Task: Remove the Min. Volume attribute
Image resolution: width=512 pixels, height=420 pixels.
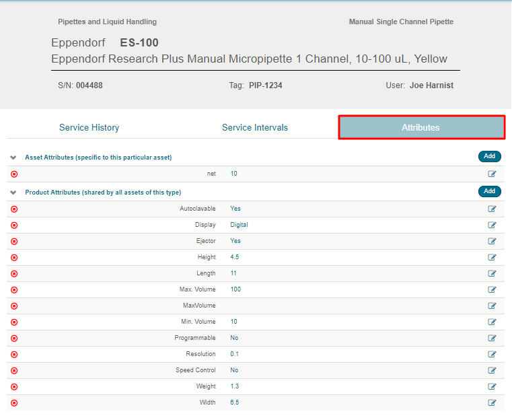Action: [x=14, y=322]
